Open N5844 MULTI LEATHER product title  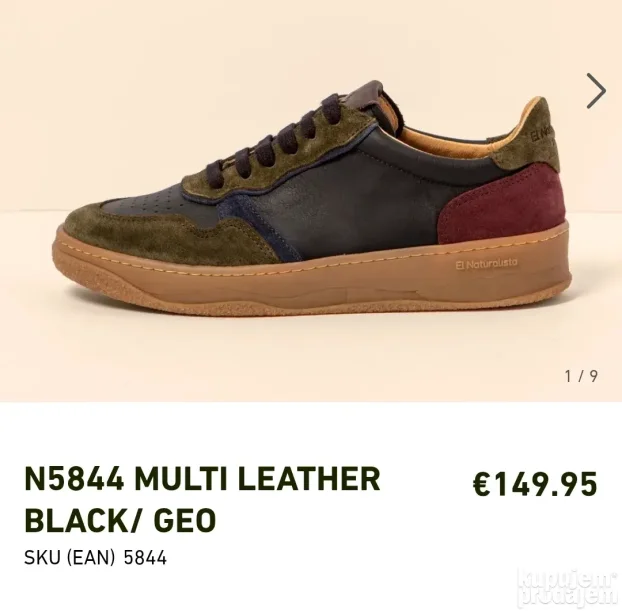[x=202, y=479]
